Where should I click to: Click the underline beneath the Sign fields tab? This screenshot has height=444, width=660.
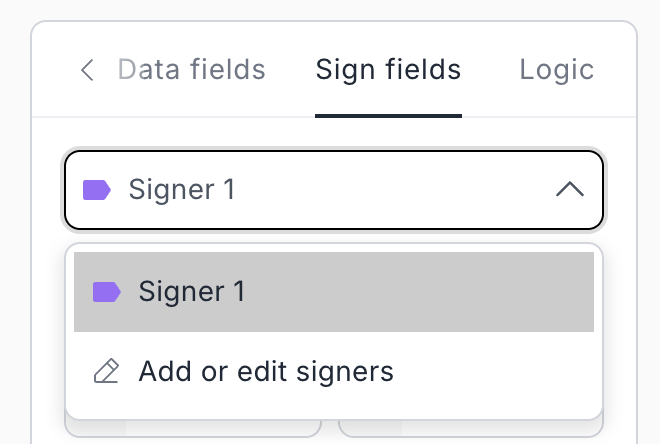tap(388, 116)
